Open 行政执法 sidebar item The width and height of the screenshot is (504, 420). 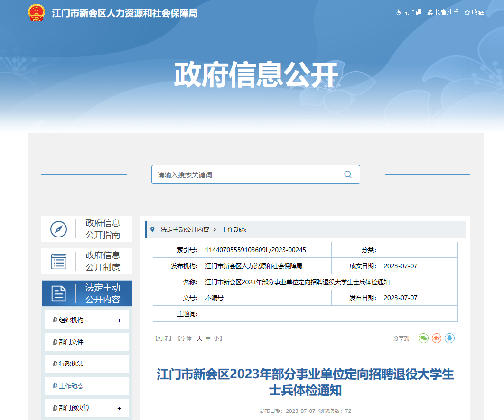point(71,364)
